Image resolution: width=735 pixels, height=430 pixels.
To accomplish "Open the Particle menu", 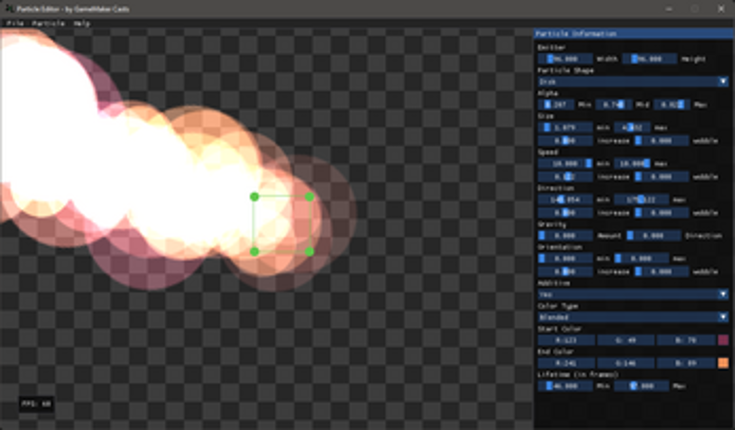I will 49,23.
